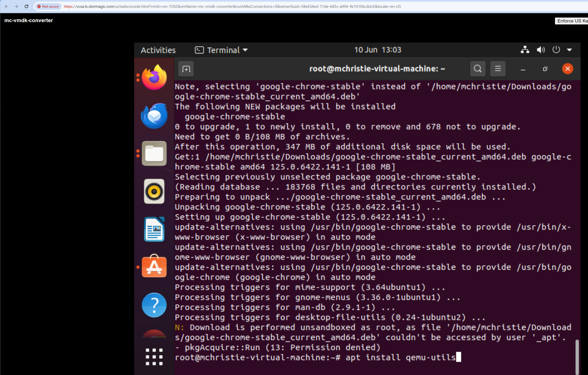Click 'Processing triggers for mime-support' line
Image resolution: width=588 pixels, height=375 pixels.
pos(310,287)
